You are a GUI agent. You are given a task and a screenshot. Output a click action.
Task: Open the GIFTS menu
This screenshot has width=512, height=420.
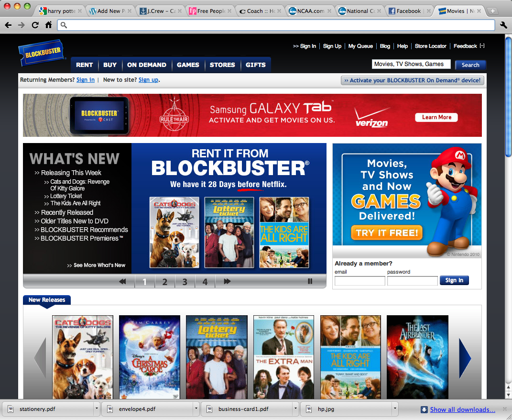[256, 65]
